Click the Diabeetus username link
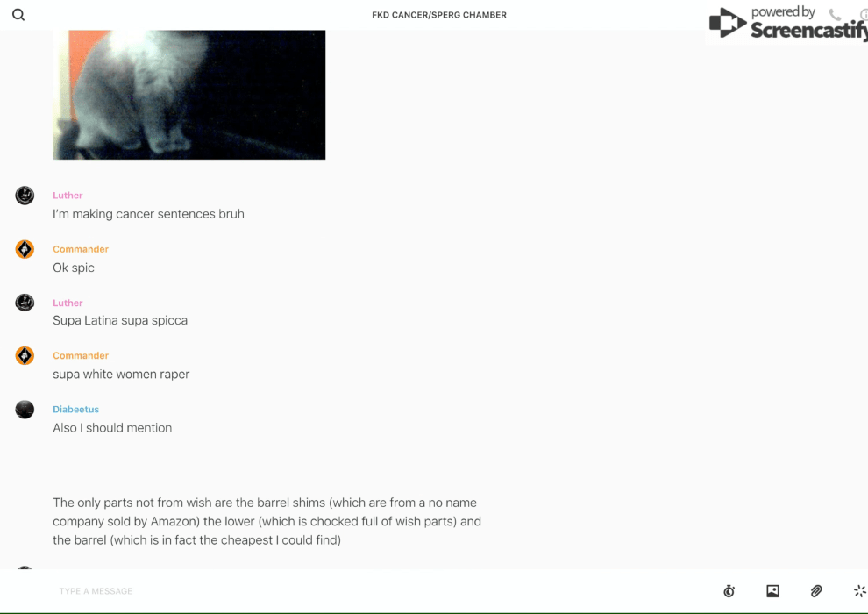 coord(75,409)
